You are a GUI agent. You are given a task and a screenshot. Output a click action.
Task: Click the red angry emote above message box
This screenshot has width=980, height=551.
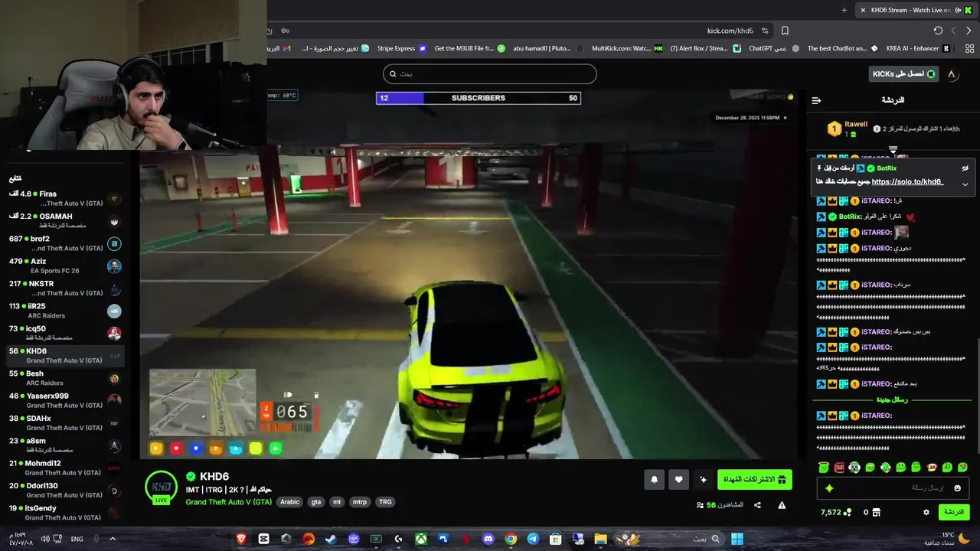pos(839,467)
